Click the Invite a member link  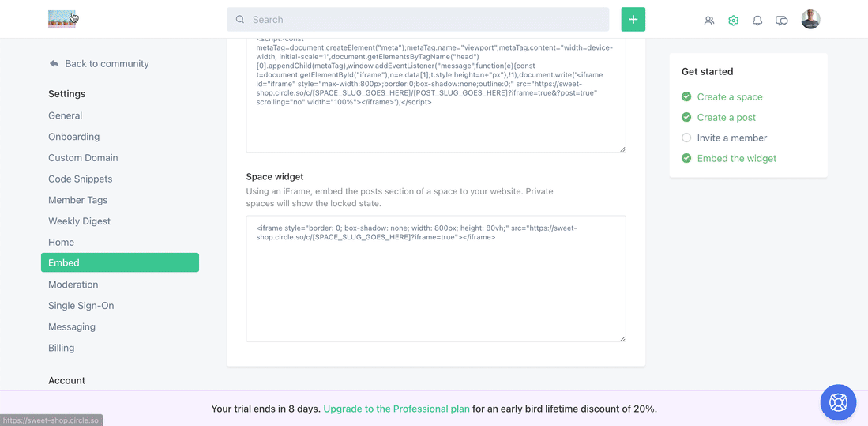coord(732,138)
